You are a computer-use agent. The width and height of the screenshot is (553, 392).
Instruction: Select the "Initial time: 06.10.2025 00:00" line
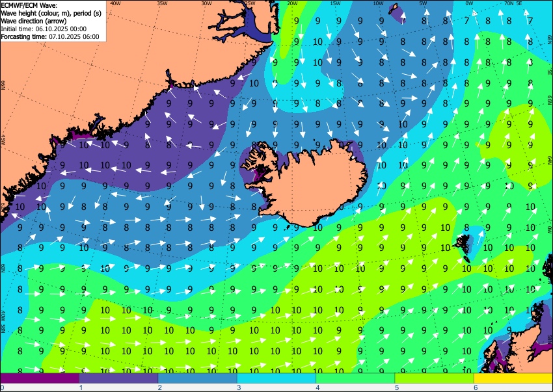point(44,29)
